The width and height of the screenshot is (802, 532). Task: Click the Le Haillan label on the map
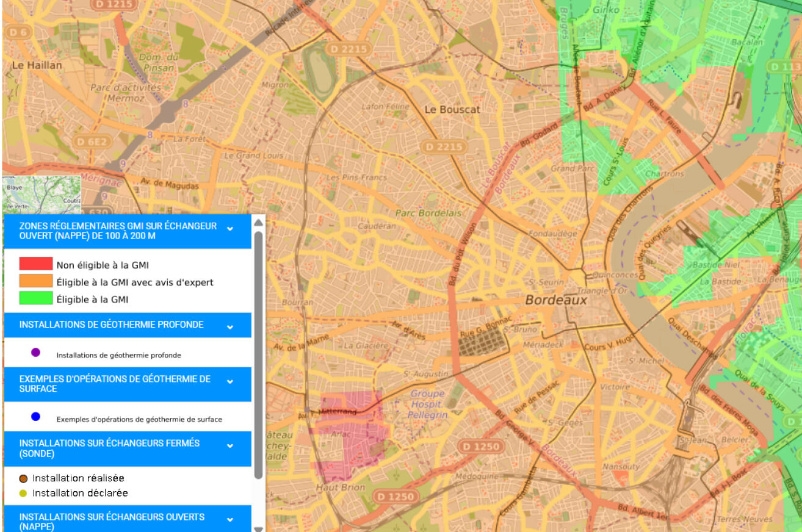click(37, 65)
